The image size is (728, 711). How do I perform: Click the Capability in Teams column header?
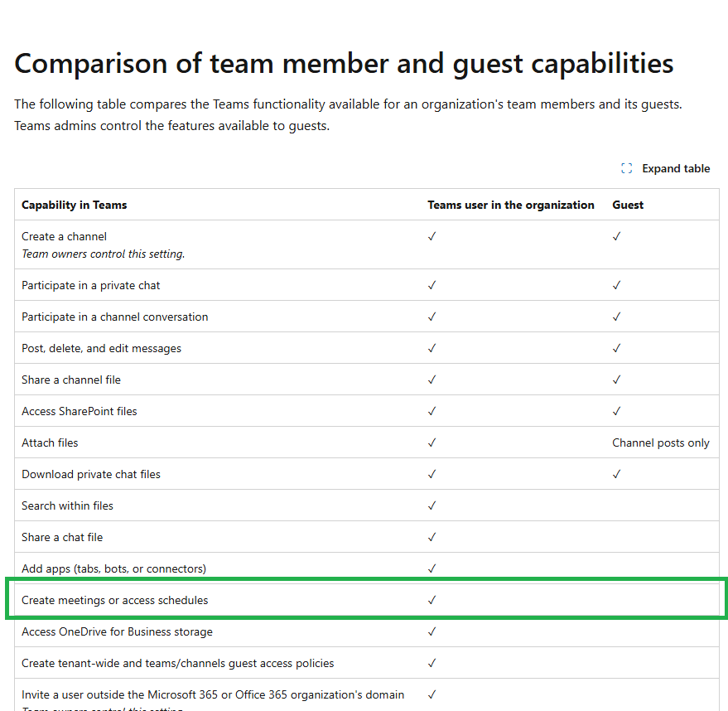point(74,205)
